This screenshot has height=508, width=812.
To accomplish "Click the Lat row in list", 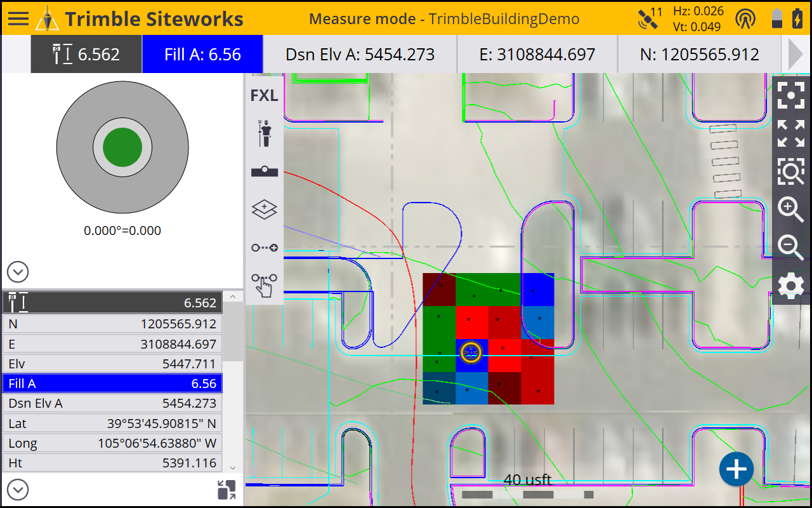I will (112, 424).
